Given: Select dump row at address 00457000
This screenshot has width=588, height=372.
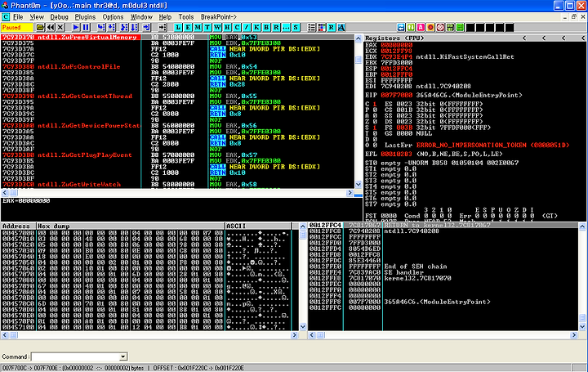Looking at the screenshot, I should click(x=145, y=233).
